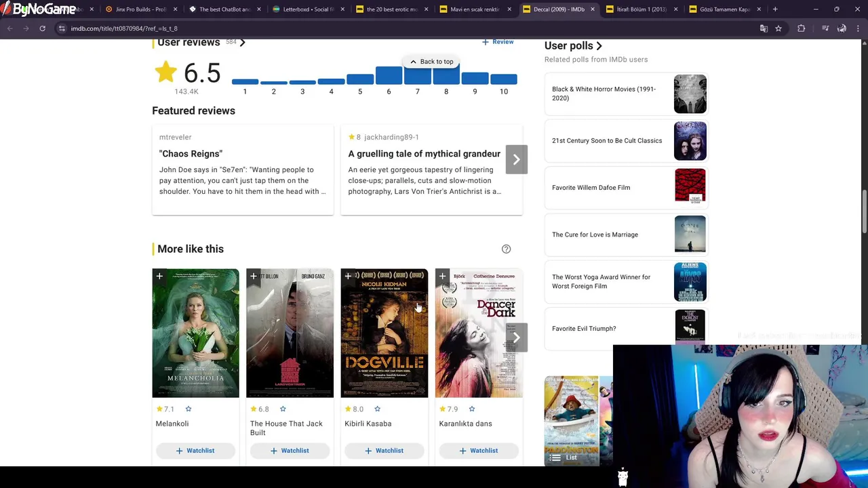Click the translate page icon
868x488 pixels.
(764, 28)
